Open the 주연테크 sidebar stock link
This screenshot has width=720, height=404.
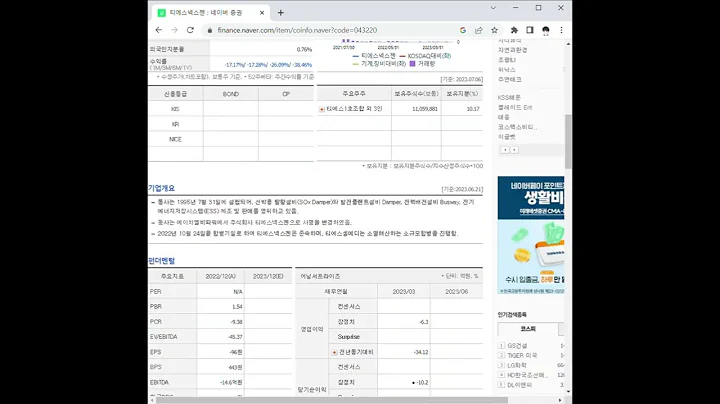tap(510, 79)
